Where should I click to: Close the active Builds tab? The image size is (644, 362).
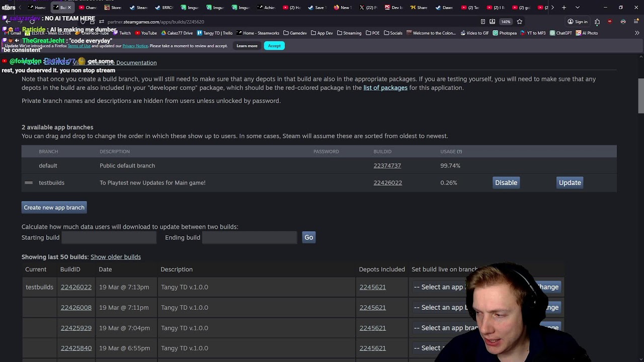pos(69,8)
